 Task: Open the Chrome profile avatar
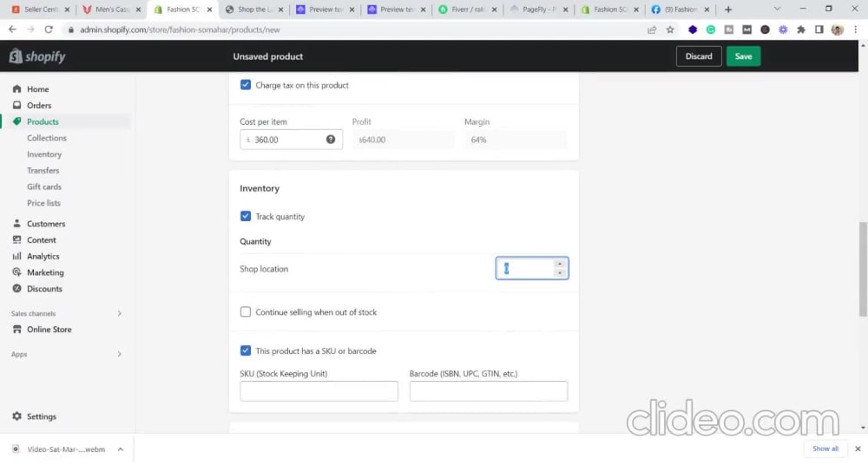click(838, 29)
